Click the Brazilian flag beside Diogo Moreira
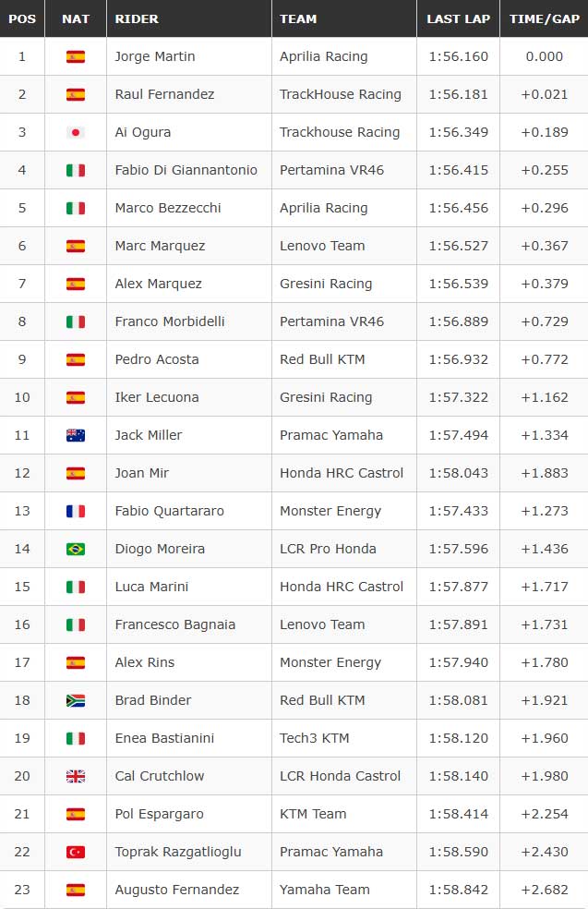588x909 pixels. coord(76,549)
